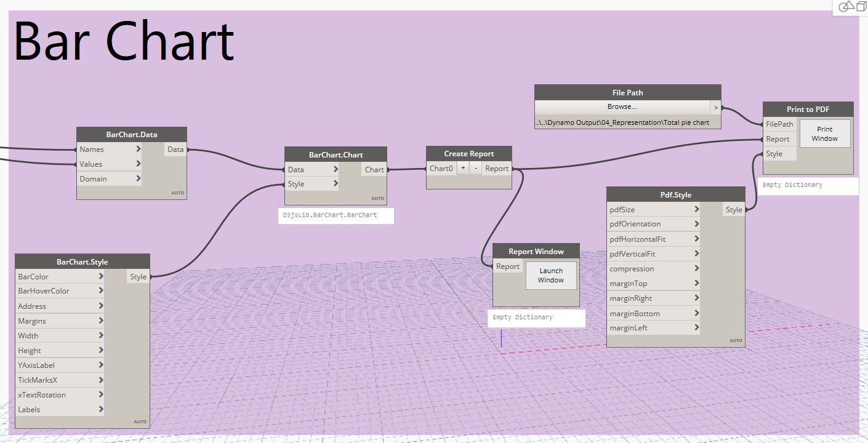Image resolution: width=868 pixels, height=443 pixels.
Task: Click the D3jsLib.BarChart.BarChart preview text
Action: (329, 215)
